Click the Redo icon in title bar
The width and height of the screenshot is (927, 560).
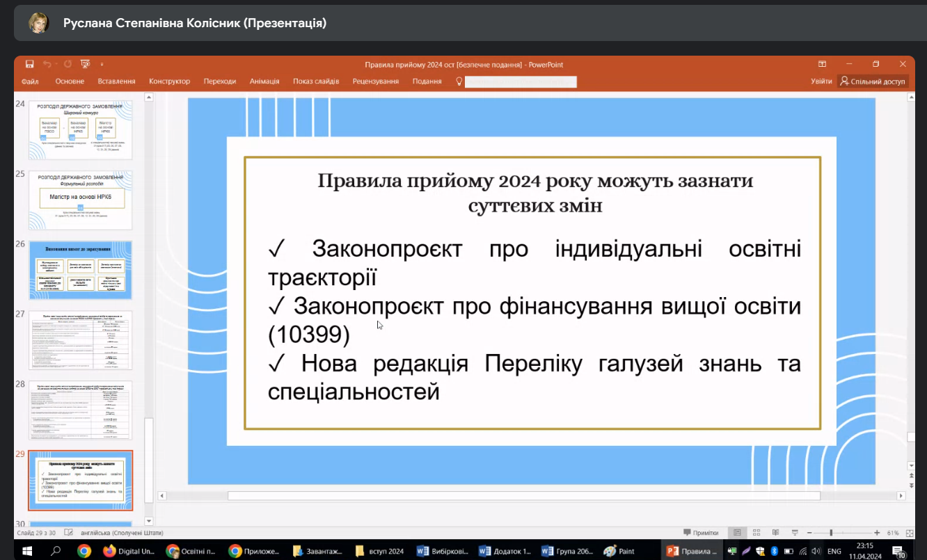(68, 64)
